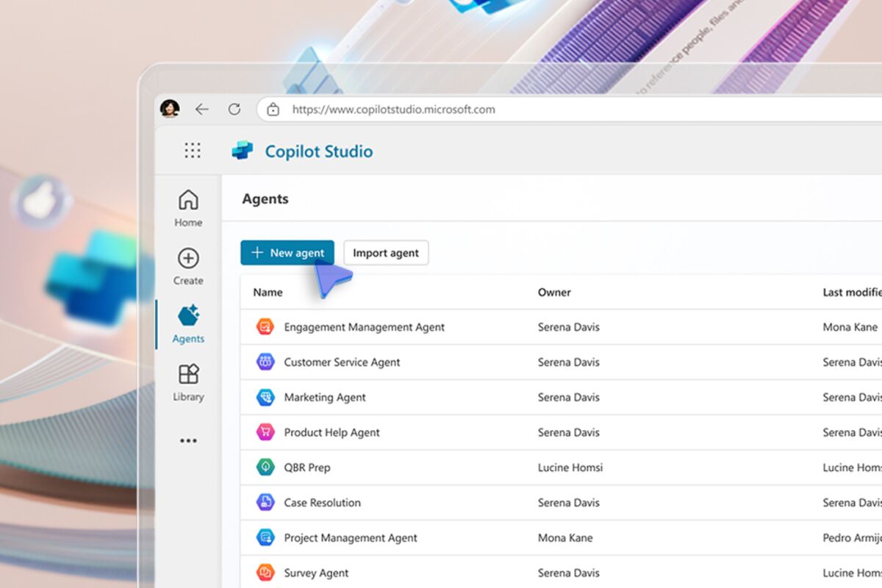
Task: Open the Engagement Management Agent icon
Action: [266, 326]
